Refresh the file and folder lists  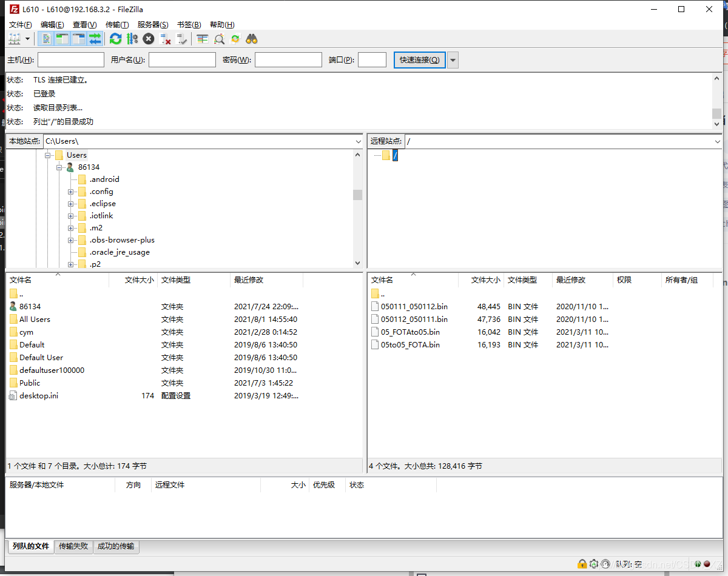pyautogui.click(x=115, y=39)
